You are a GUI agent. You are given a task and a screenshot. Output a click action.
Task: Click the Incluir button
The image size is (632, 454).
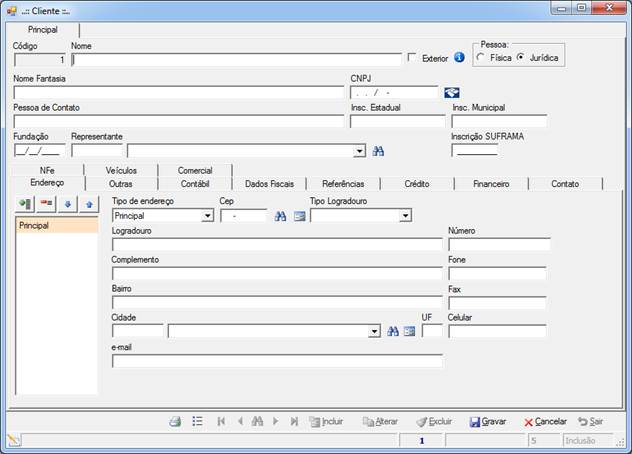[x=326, y=422]
